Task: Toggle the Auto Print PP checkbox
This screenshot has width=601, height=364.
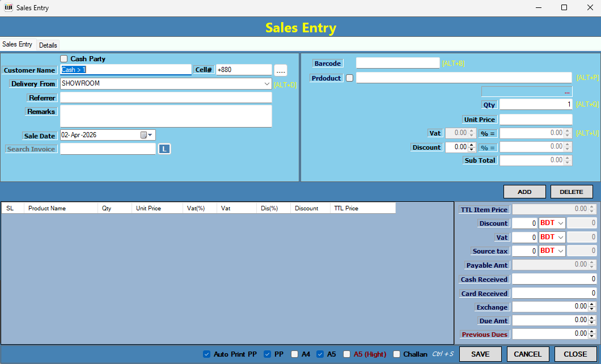Action: pyautogui.click(x=206, y=354)
